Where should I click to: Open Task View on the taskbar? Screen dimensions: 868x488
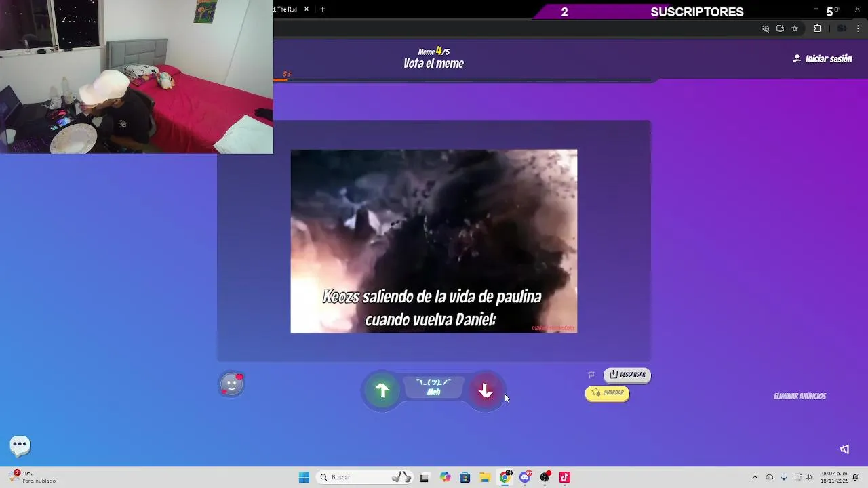[x=425, y=477]
